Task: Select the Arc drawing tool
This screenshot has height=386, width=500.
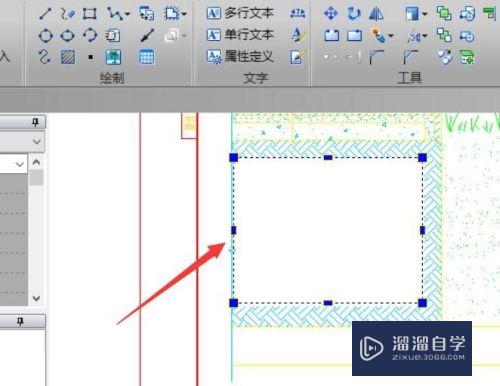Action: click(90, 35)
